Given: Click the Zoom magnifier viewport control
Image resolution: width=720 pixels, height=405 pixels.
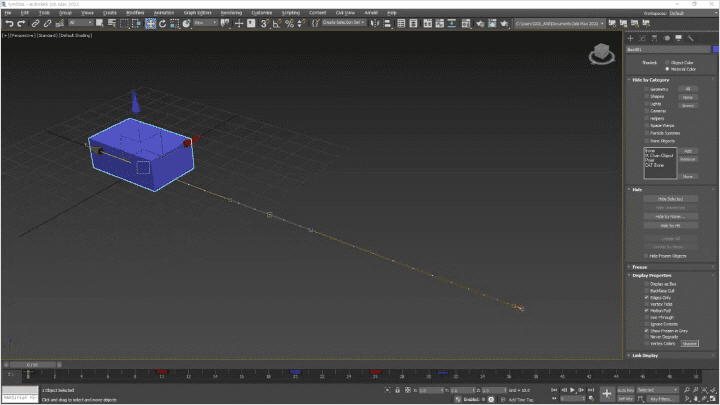Looking at the screenshot, I should click(x=686, y=390).
